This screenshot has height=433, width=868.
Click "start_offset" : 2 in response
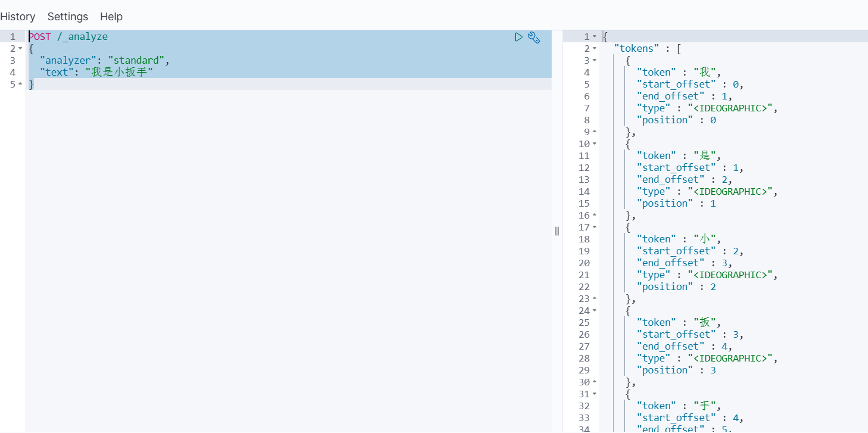pyautogui.click(x=690, y=251)
